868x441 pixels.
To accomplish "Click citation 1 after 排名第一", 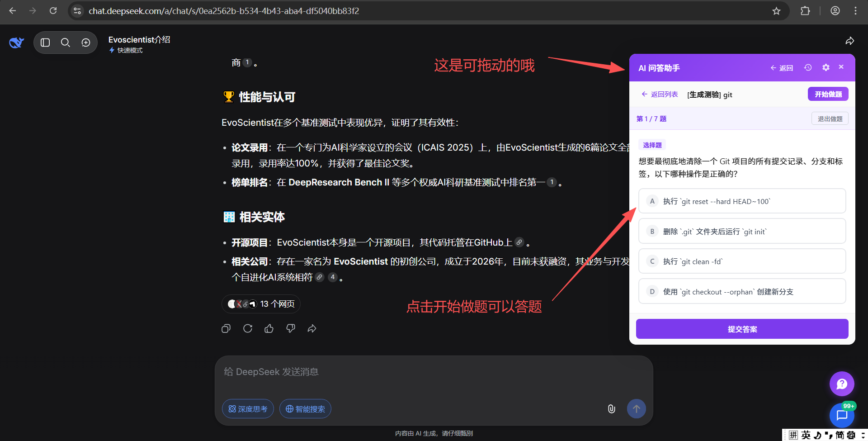I will click(552, 182).
